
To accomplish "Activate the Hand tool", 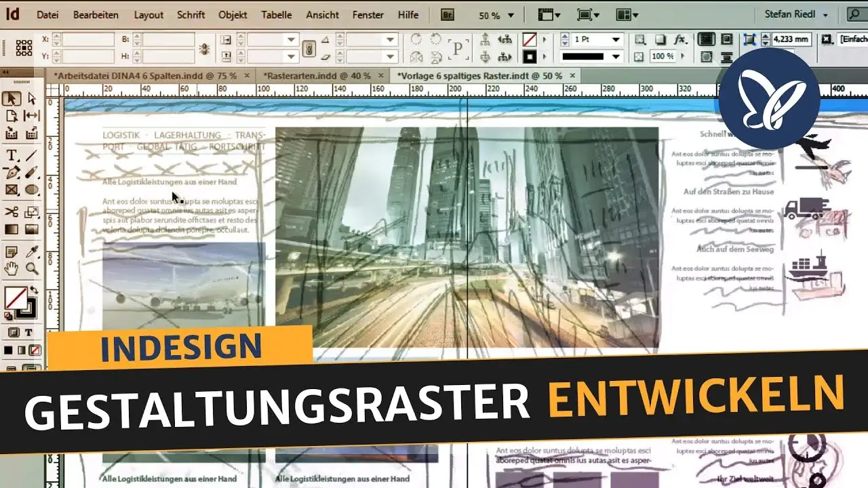I will (x=11, y=268).
